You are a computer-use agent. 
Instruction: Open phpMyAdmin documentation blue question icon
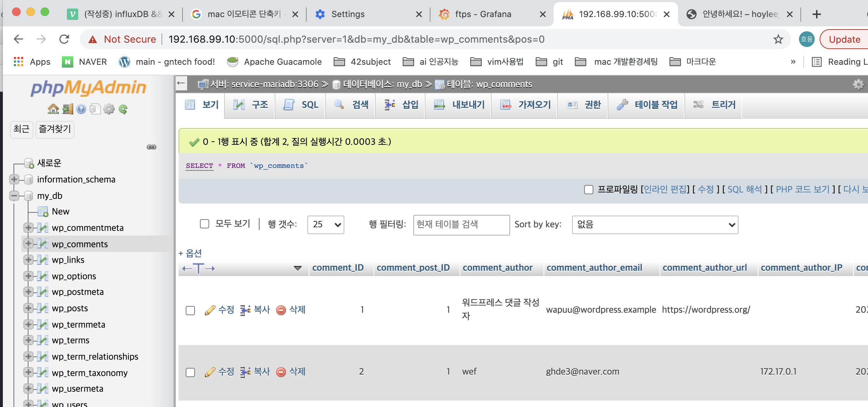click(81, 109)
